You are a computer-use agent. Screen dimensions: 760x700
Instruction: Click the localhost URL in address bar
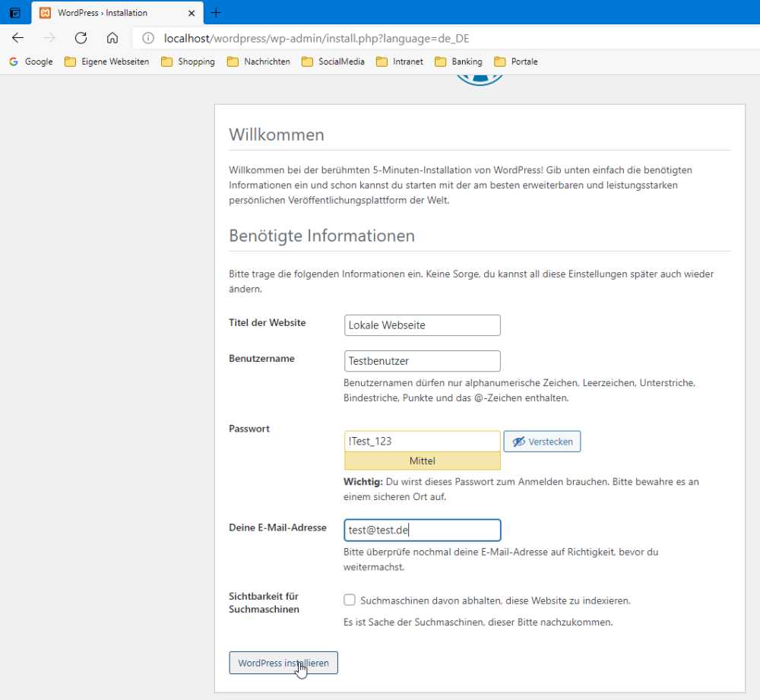click(316, 38)
